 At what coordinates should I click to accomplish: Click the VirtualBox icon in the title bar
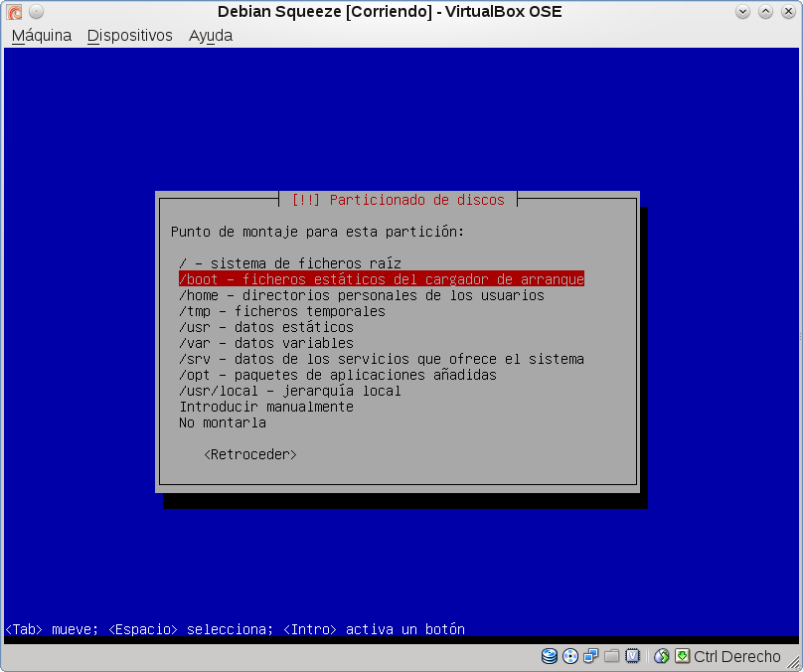pos(14,11)
